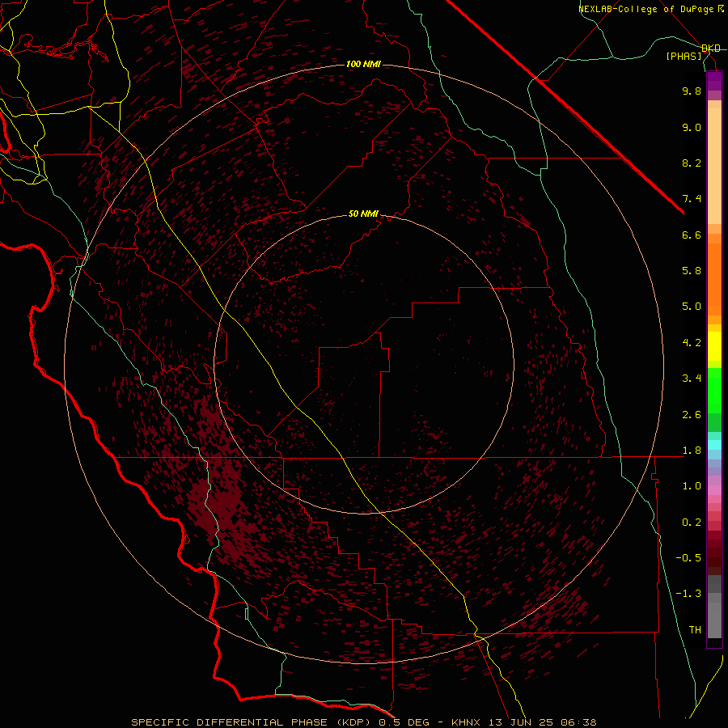Select the 4.2 scale label
This screenshot has width=728, height=728.
tap(692, 343)
